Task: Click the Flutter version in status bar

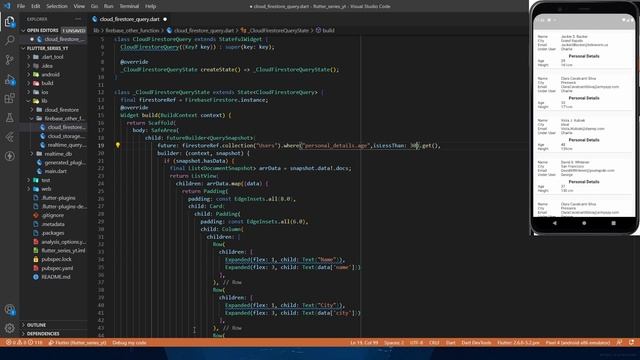Action: point(518,342)
